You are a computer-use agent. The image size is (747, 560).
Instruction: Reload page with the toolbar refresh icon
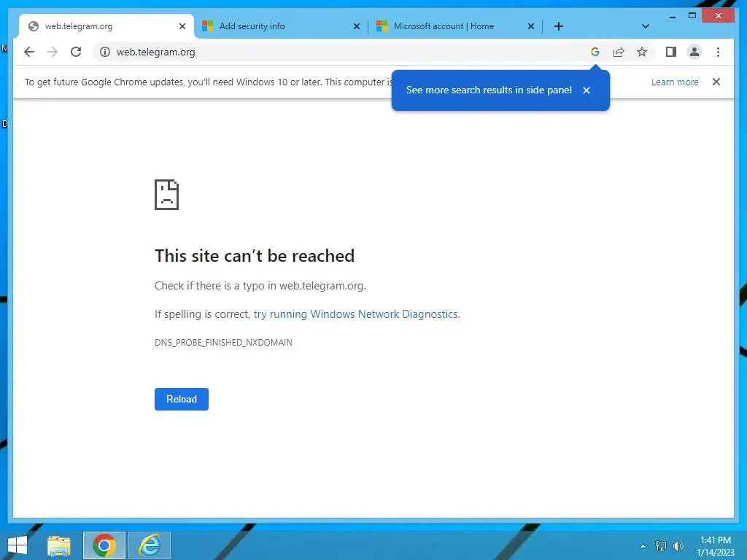click(76, 52)
